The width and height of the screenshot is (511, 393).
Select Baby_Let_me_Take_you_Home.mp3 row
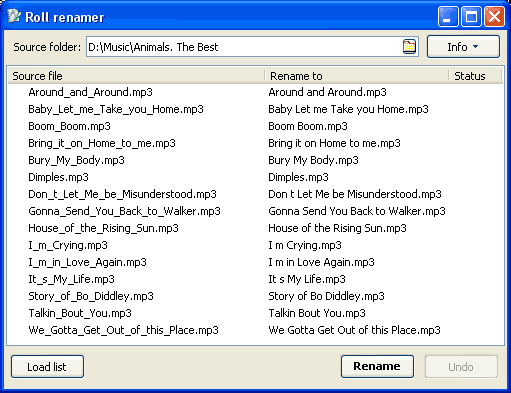255,109
